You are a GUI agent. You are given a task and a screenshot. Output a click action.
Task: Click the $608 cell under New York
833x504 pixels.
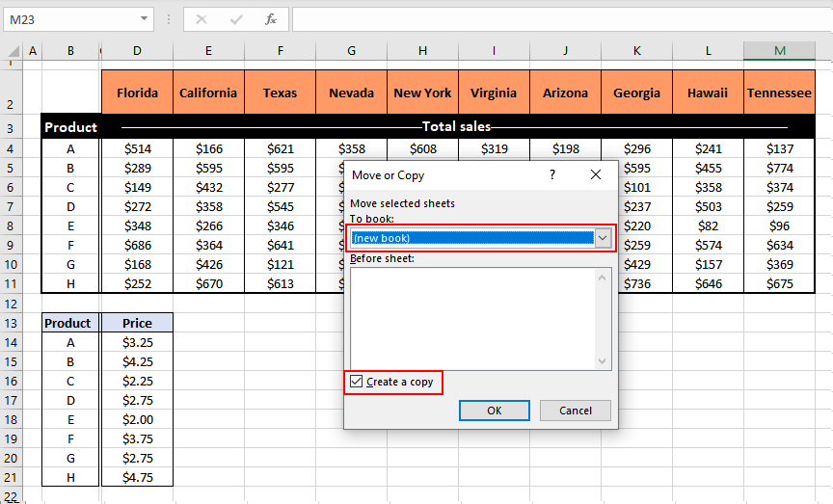pos(422,149)
